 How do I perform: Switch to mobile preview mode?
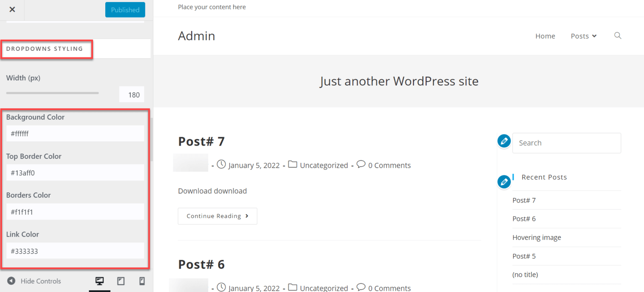(x=142, y=281)
